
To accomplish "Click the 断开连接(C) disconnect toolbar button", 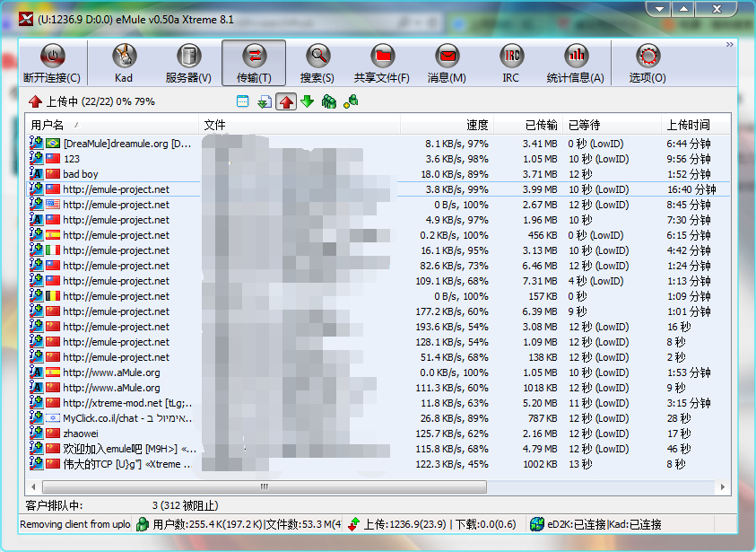I will (52, 63).
